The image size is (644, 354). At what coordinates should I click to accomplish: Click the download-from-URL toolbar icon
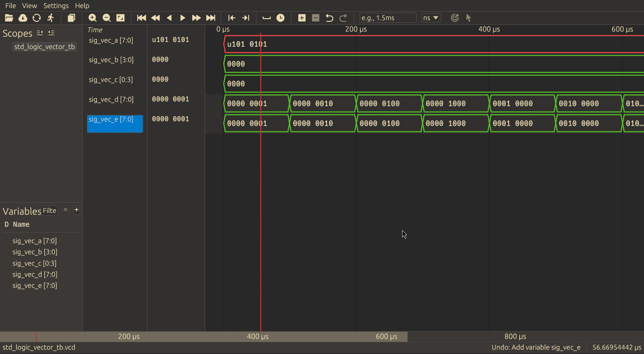(23, 18)
